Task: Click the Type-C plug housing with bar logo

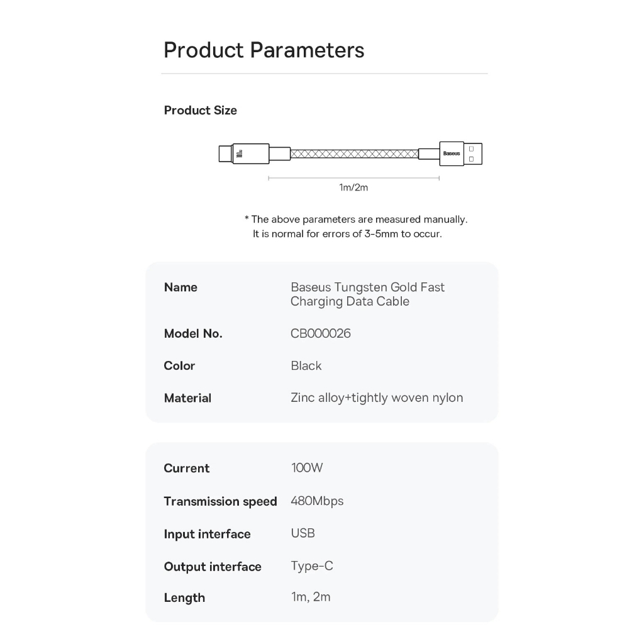Action: point(250,153)
